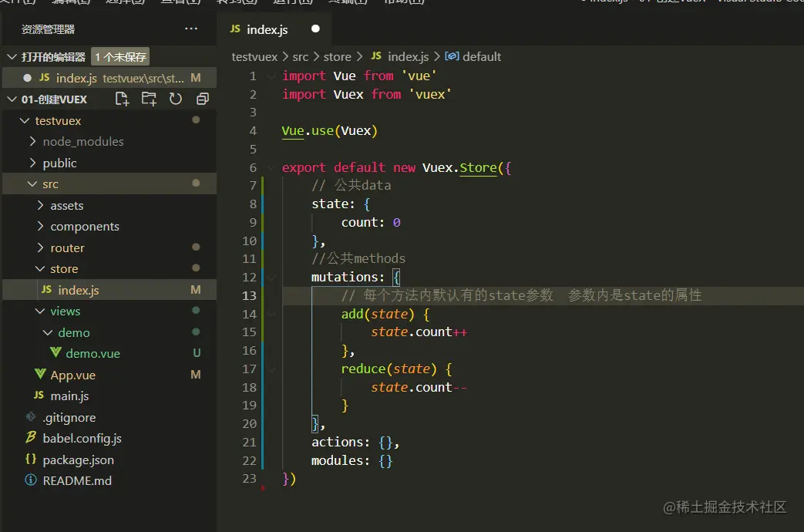
Task: Click the JS icon of index.js in store folder
Action: pos(46,289)
